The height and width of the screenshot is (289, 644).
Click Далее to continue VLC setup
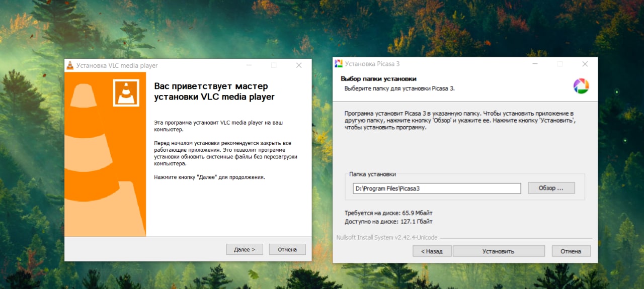245,249
